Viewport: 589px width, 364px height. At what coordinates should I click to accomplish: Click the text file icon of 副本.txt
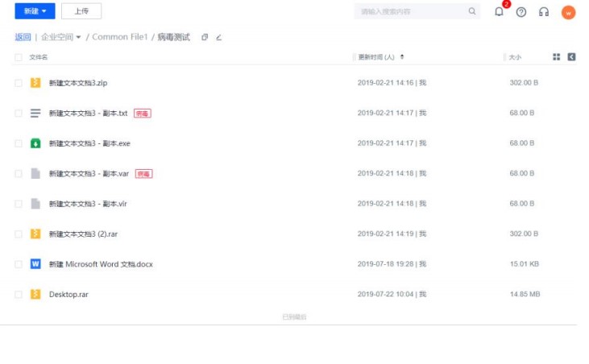pyautogui.click(x=35, y=113)
